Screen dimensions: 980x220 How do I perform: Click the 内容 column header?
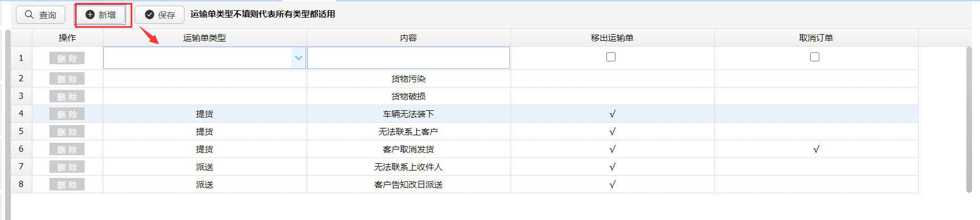click(x=408, y=38)
